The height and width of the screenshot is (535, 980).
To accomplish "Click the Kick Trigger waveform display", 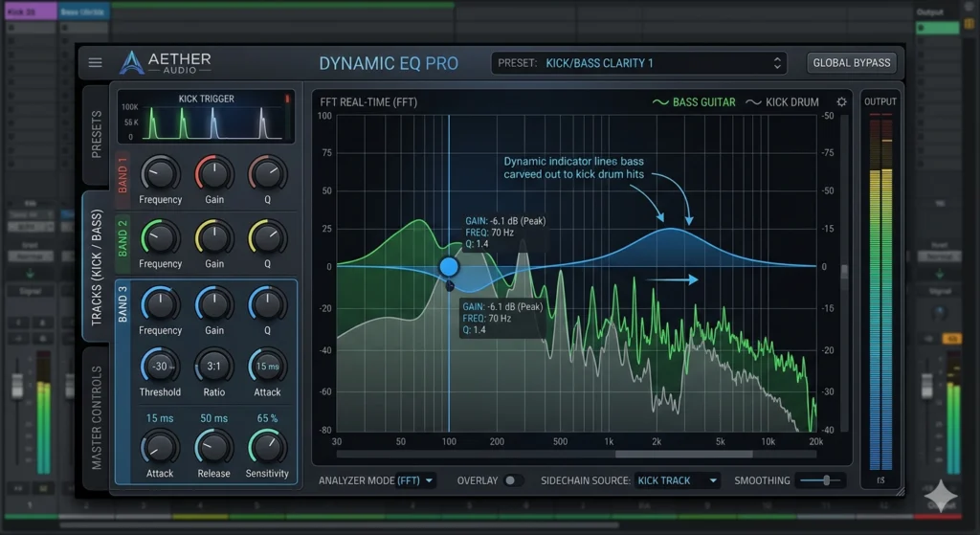I will tap(206, 117).
